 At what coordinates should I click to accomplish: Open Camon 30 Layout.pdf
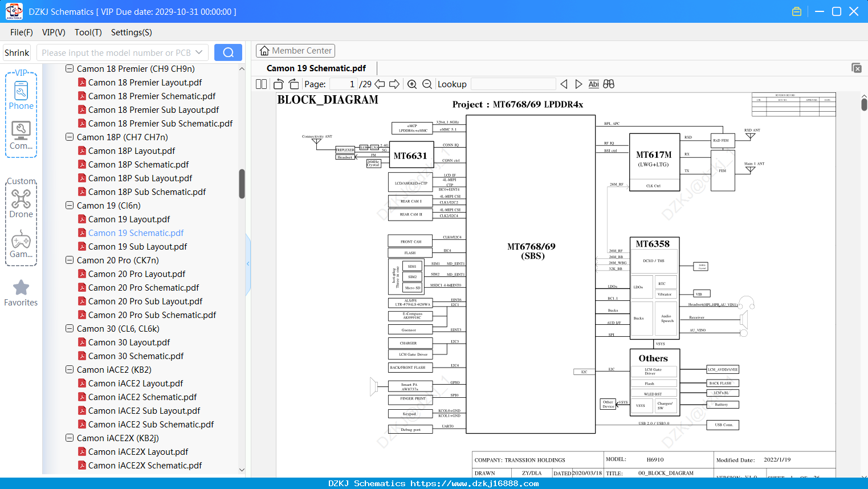129,342
